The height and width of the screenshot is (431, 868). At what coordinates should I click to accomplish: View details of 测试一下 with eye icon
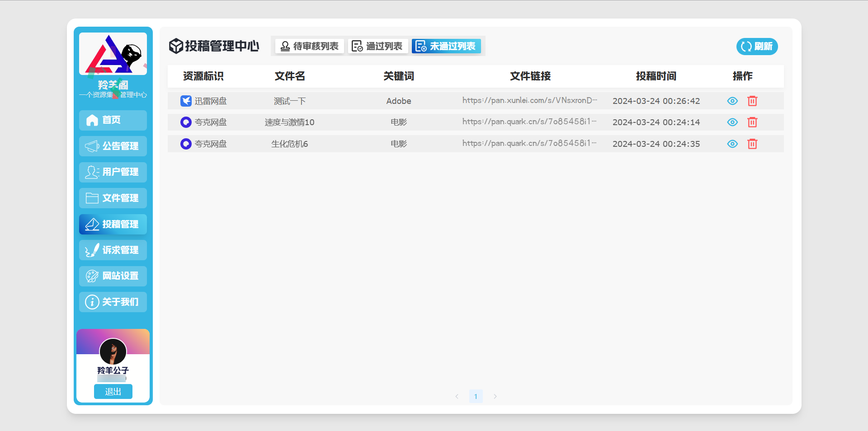click(x=732, y=101)
